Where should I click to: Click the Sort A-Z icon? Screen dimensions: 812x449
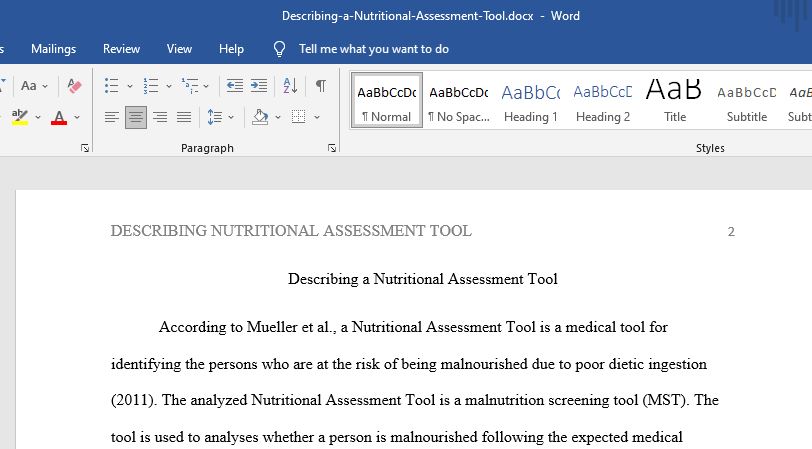(290, 85)
